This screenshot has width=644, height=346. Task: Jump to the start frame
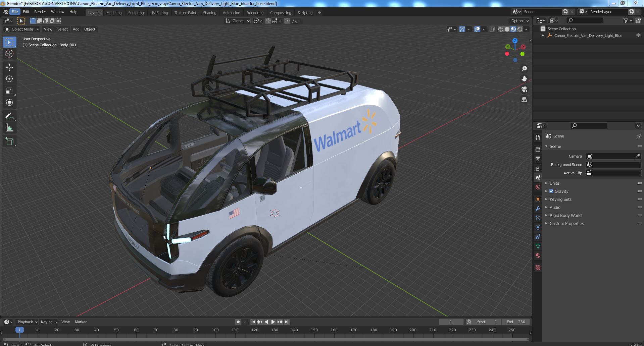pos(253,322)
